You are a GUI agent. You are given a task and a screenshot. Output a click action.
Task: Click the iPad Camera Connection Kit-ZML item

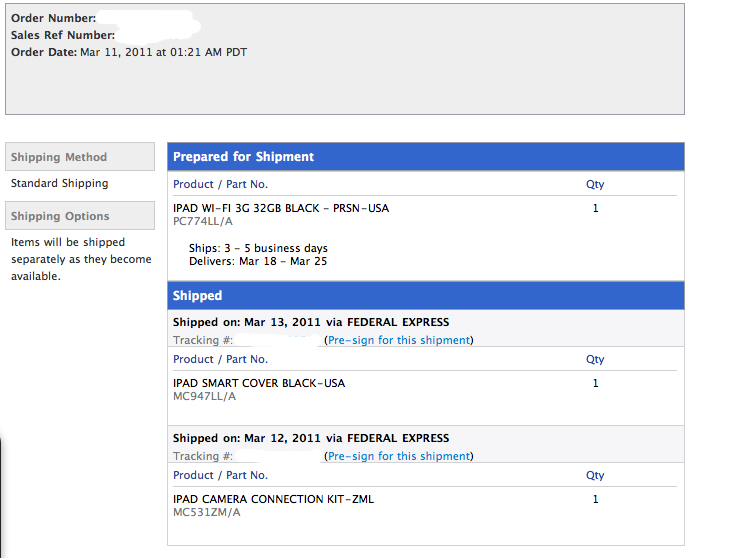[x=273, y=499]
